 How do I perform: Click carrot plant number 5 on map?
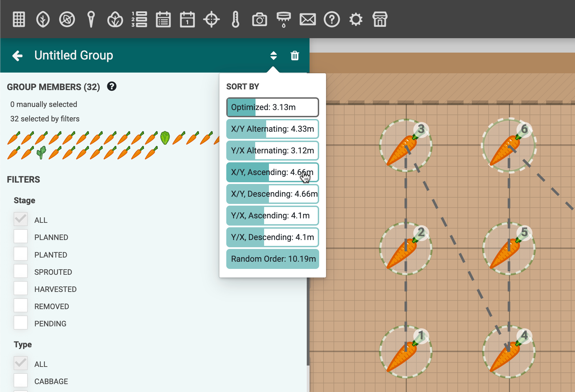(509, 249)
